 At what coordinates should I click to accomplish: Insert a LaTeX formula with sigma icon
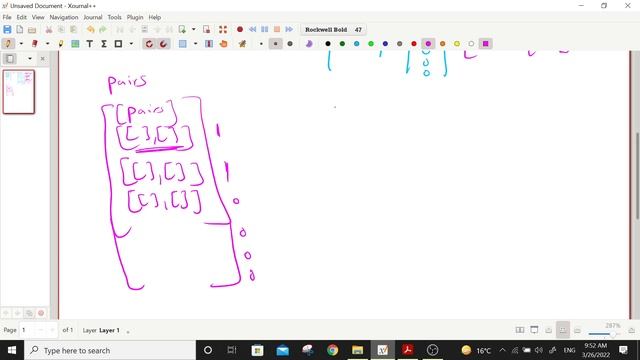pyautogui.click(x=104, y=44)
